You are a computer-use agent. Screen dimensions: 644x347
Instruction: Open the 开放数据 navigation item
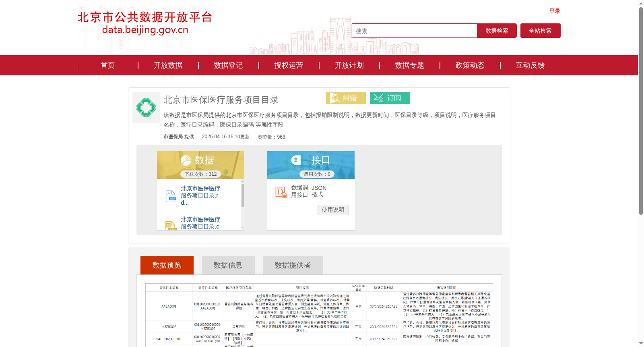(168, 65)
